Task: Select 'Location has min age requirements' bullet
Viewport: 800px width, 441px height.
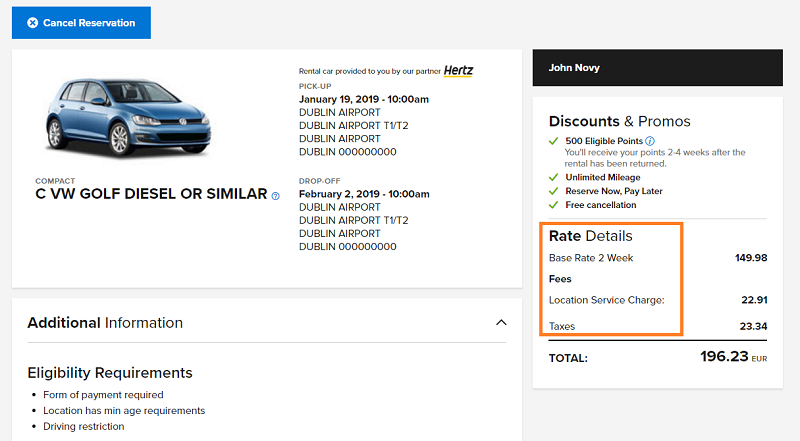Action: coord(124,410)
